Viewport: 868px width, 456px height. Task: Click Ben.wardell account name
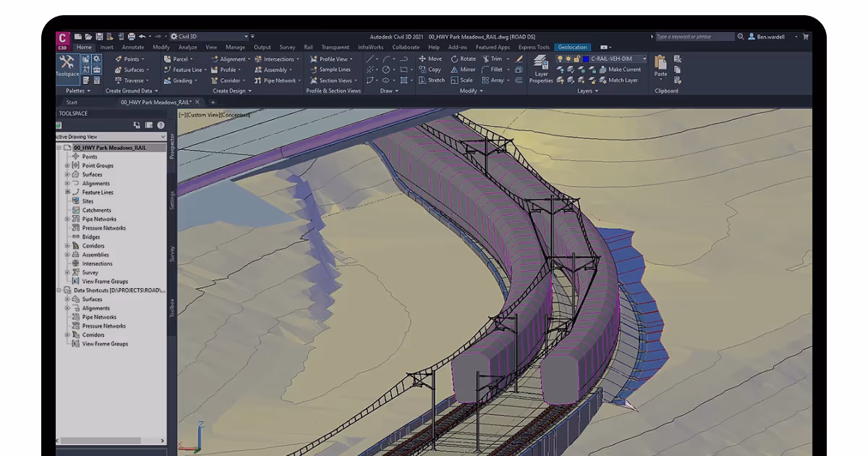tap(770, 36)
